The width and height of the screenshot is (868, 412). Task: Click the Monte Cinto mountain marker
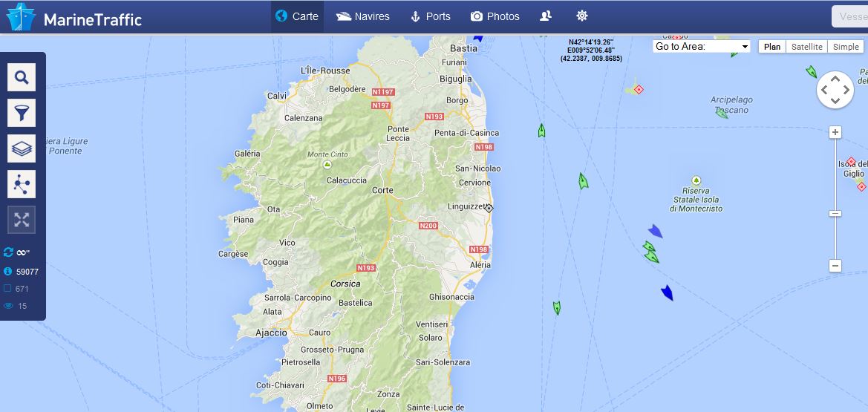pyautogui.click(x=327, y=165)
